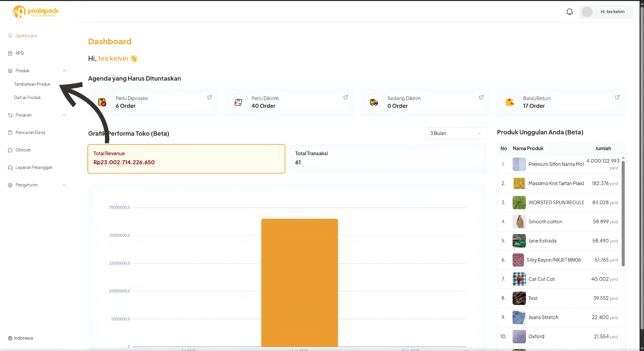The image size is (644, 351).
Task: Click the 40 Order count text
Action: (x=263, y=106)
